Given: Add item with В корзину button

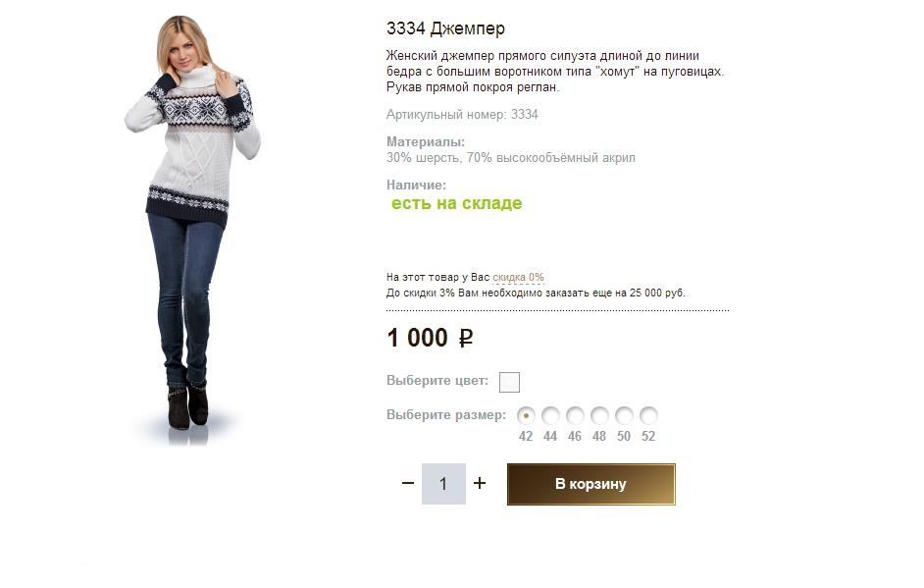Looking at the screenshot, I should 591,484.
